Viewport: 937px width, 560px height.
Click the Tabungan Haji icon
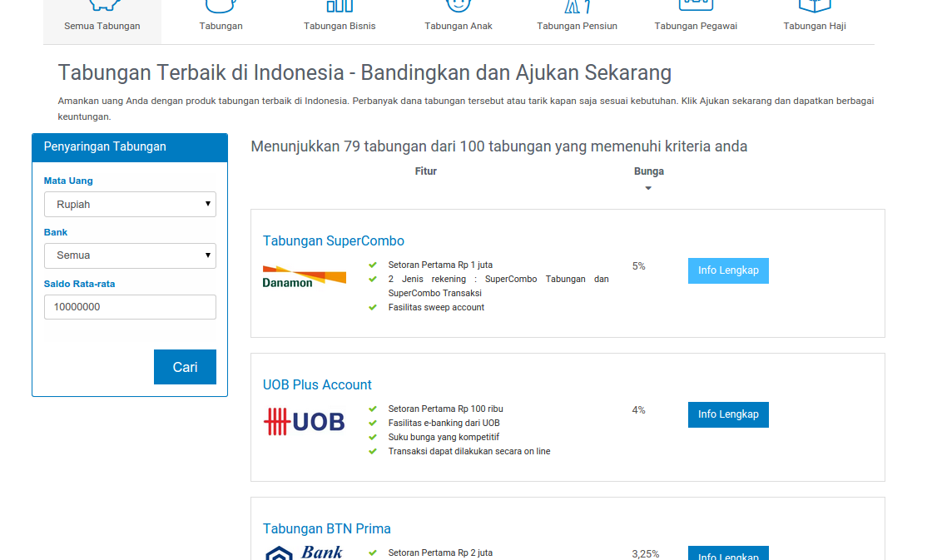point(815,5)
